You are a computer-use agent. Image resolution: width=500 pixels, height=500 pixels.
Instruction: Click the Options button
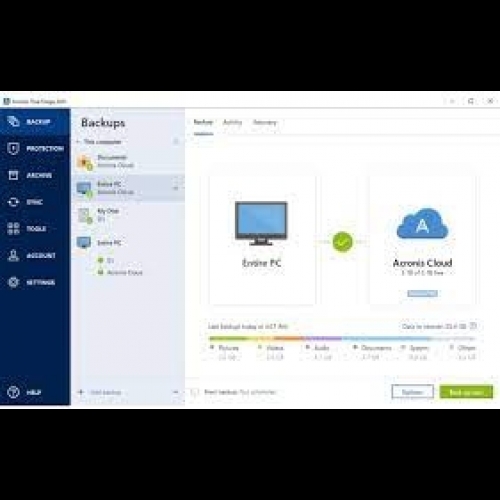[412, 392]
